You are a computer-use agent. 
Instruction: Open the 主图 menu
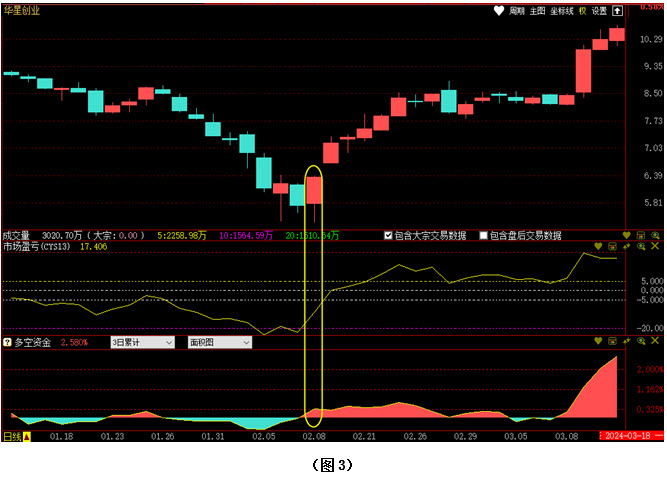click(x=538, y=11)
